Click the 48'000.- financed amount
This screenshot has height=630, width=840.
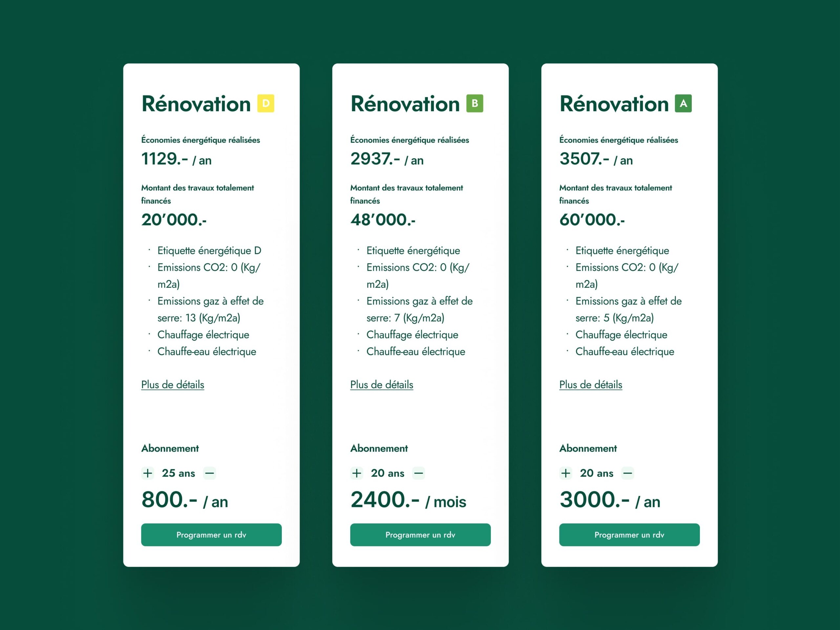pos(383,220)
